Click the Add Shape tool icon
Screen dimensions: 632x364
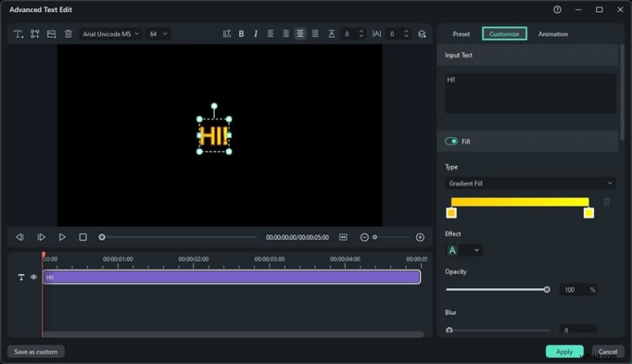tap(35, 34)
